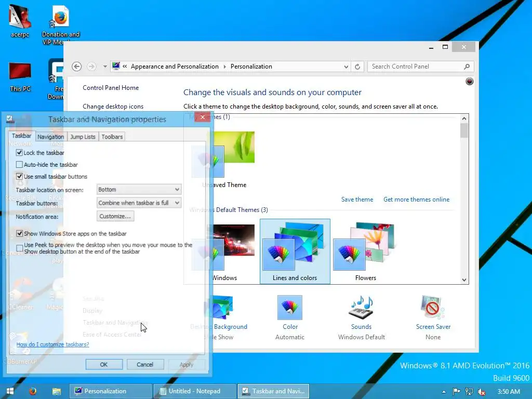Click the search magnifier icon

coord(467,67)
